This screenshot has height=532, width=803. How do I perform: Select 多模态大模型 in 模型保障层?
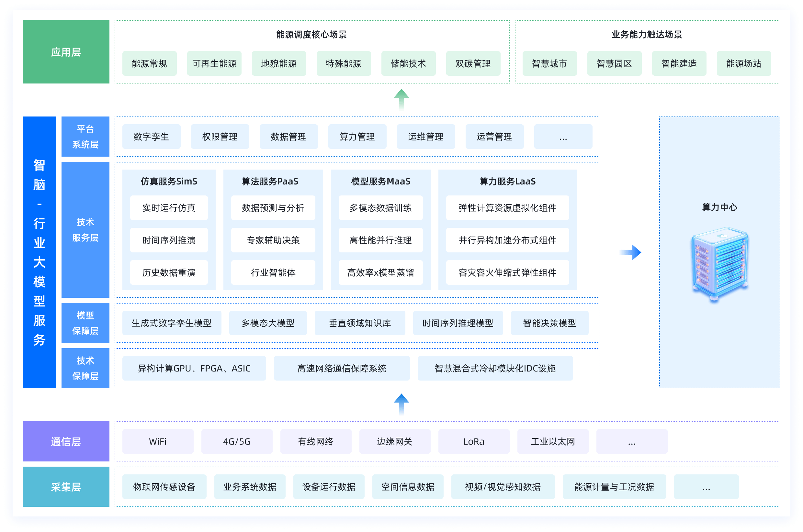point(268,323)
